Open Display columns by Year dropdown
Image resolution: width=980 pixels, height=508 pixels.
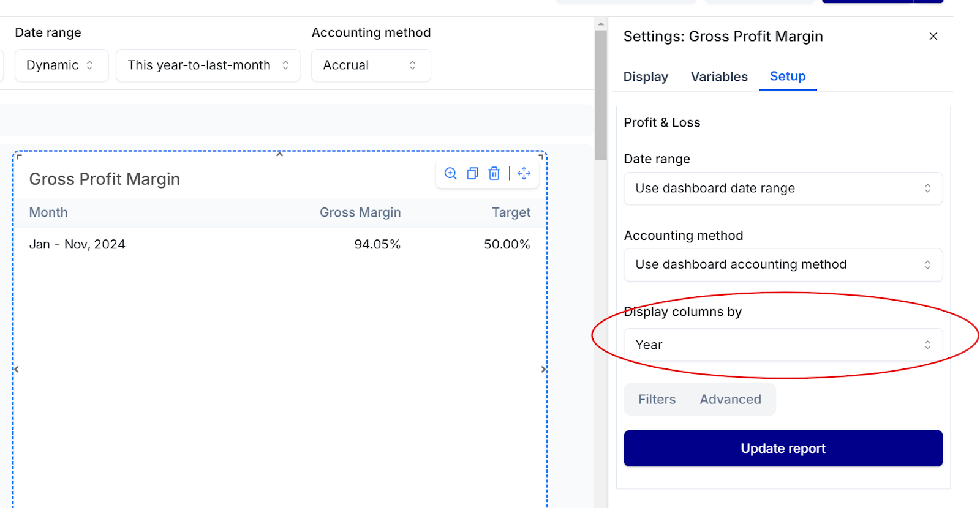point(783,345)
